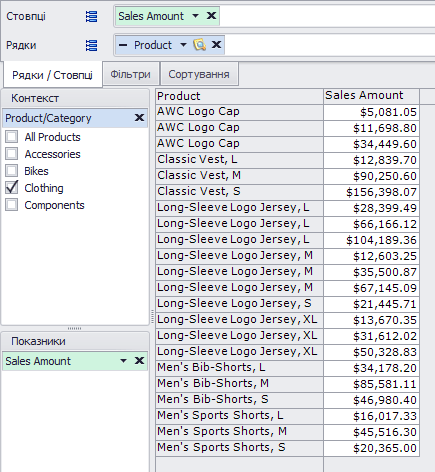Tick the Bikes checkbox

pos(12,171)
